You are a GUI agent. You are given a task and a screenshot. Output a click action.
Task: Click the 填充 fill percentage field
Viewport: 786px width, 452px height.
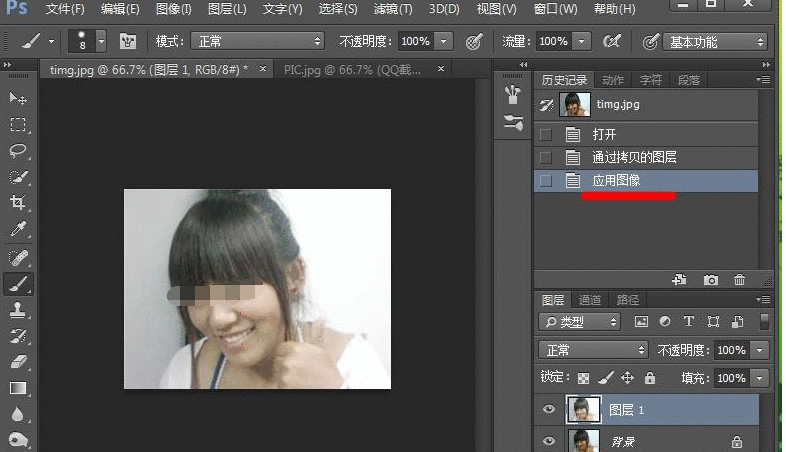coord(731,378)
